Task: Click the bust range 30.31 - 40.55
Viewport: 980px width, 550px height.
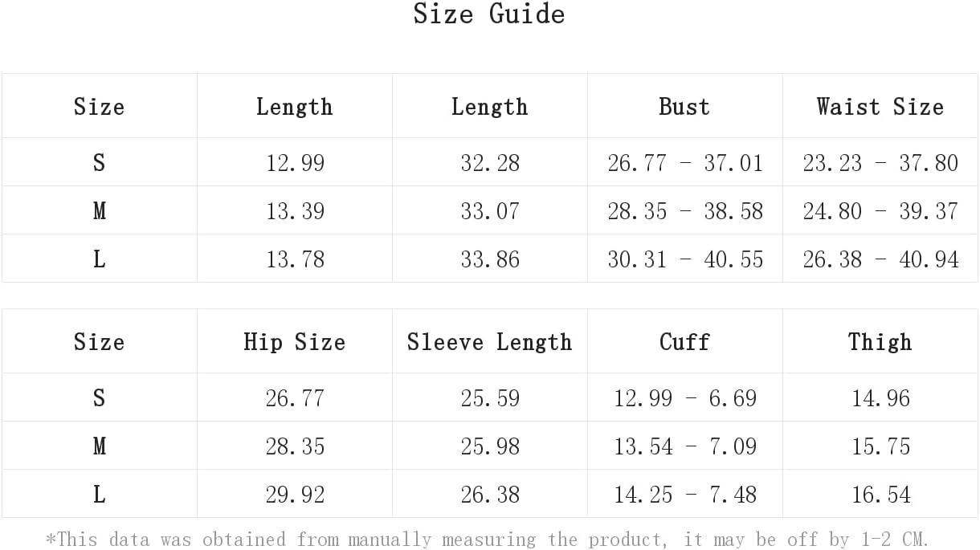Action: (x=685, y=259)
